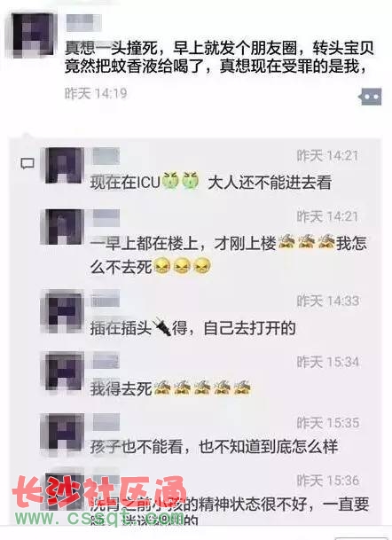
Task: Tap angry face emoji after 么不去死
Action: 162,266
